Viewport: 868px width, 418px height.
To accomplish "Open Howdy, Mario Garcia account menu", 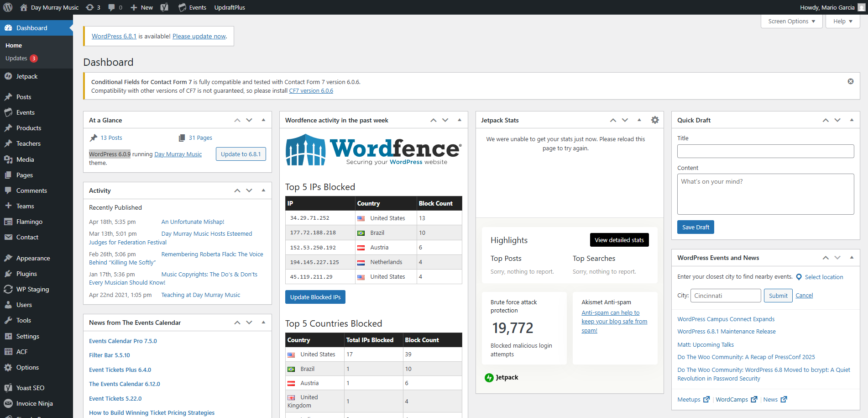I will pos(832,7).
